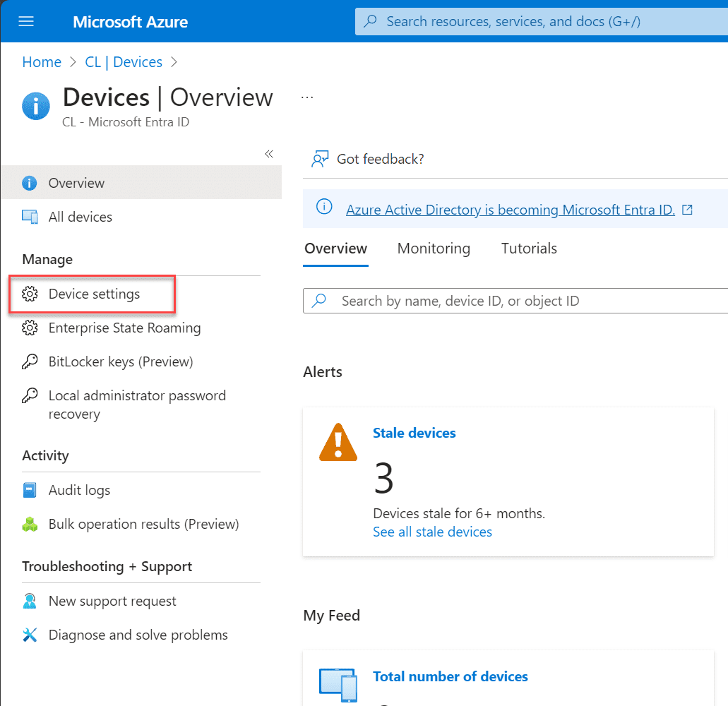Image resolution: width=728 pixels, height=706 pixels.
Task: Click the Got feedback person icon
Action: [320, 159]
